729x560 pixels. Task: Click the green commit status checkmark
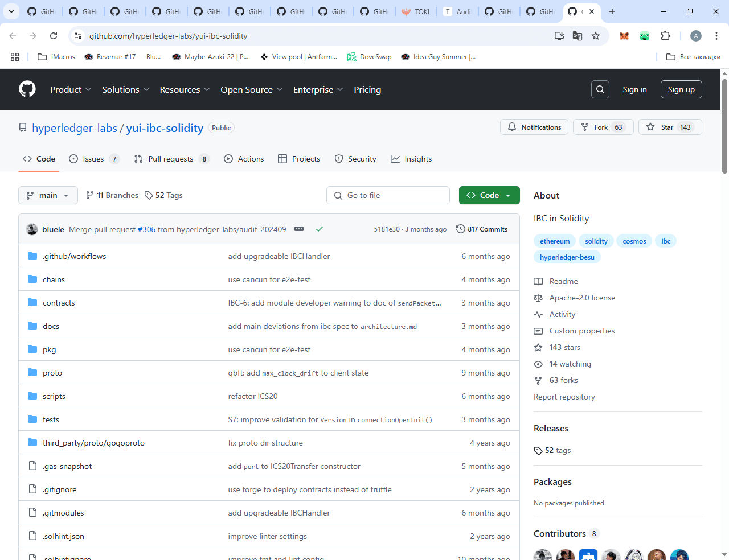[x=320, y=229]
